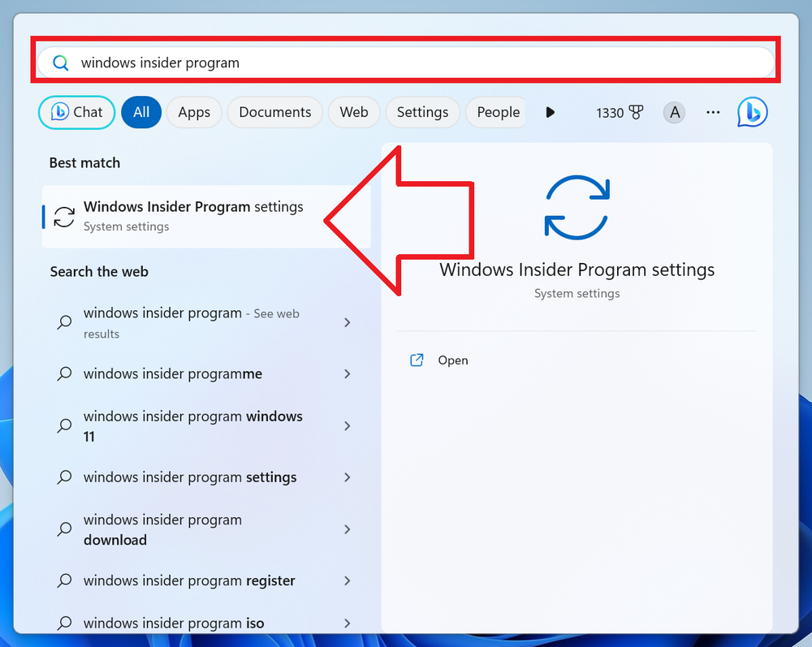
Task: Open account avatar labeled A
Action: pos(674,112)
